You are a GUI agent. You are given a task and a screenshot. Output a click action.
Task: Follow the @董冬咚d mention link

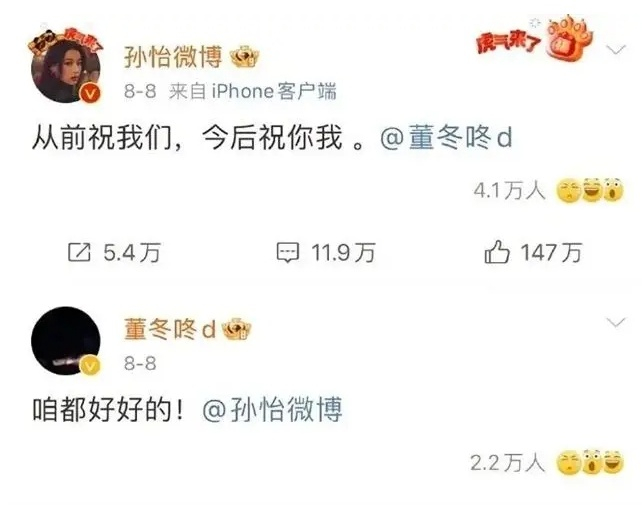(x=446, y=138)
